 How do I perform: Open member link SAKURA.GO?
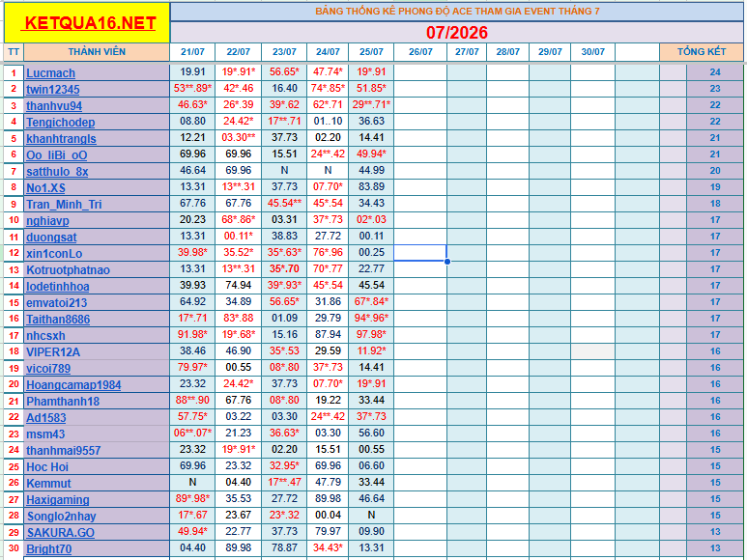tap(61, 533)
